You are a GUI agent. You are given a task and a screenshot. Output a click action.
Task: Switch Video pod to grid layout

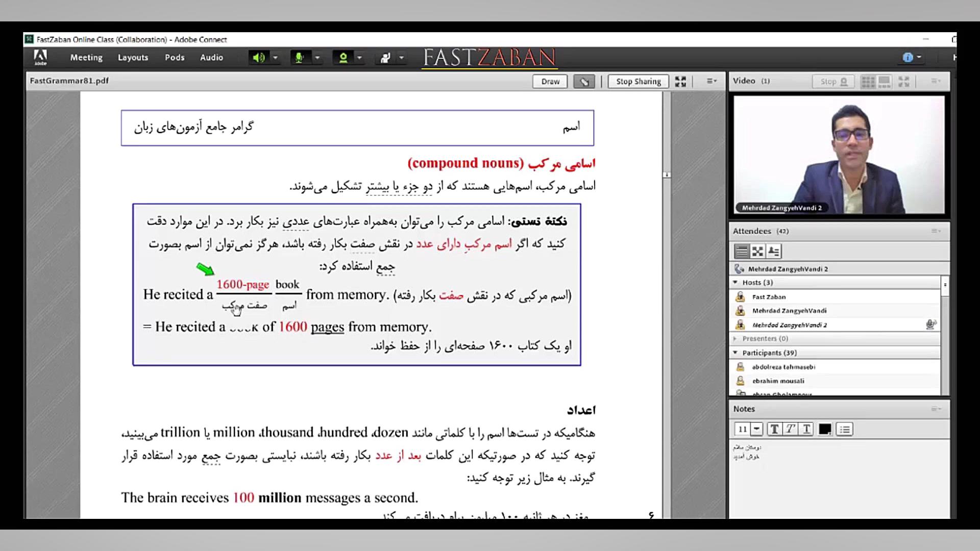pos(868,82)
